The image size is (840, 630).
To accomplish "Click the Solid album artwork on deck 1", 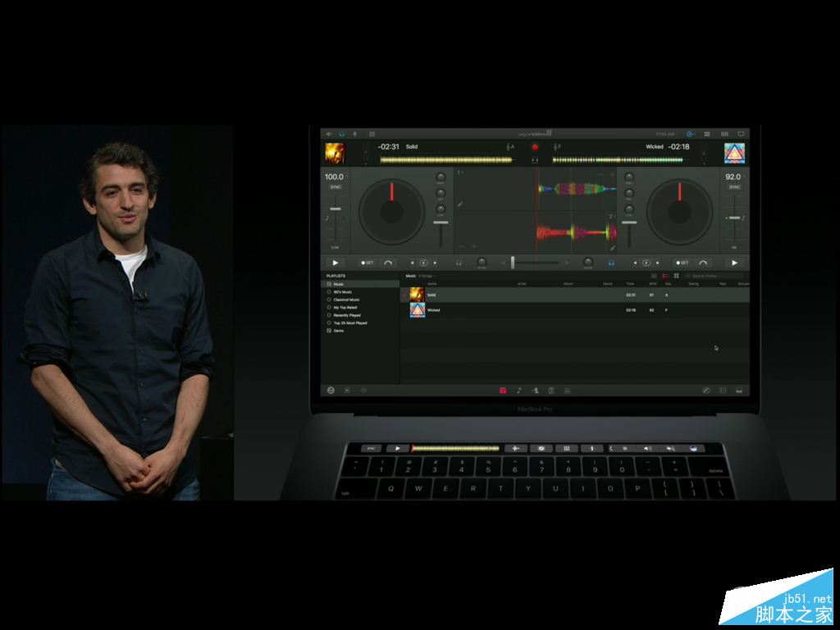I will (335, 153).
